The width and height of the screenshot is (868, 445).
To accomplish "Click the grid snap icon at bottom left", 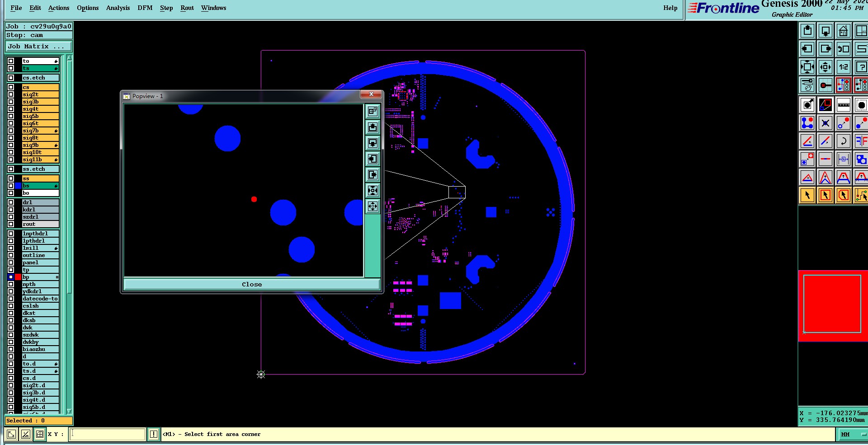I will click(x=40, y=434).
